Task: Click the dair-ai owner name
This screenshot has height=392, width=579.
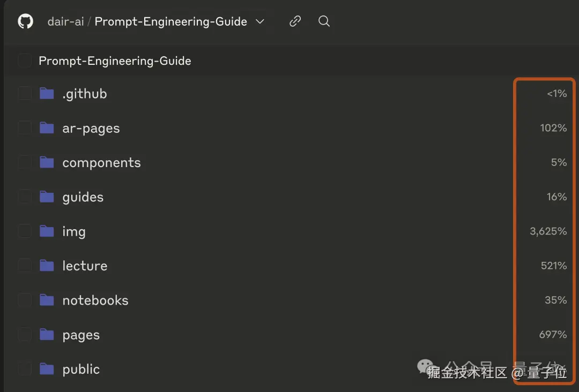Action: (x=65, y=21)
